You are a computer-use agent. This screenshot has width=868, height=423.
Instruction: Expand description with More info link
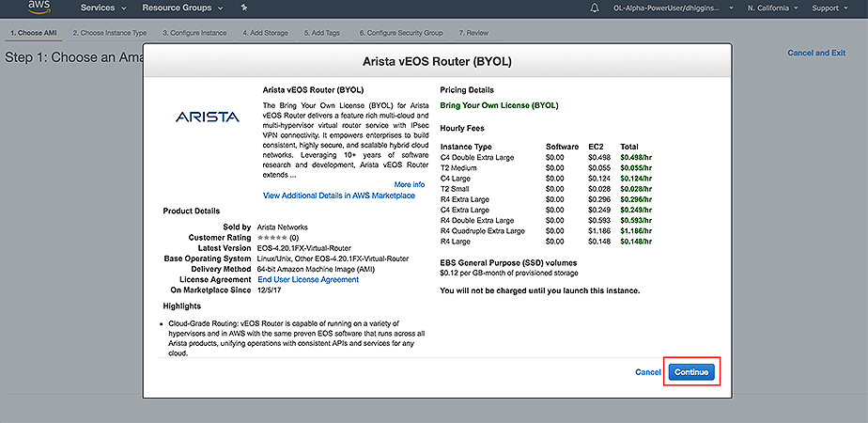click(x=410, y=184)
